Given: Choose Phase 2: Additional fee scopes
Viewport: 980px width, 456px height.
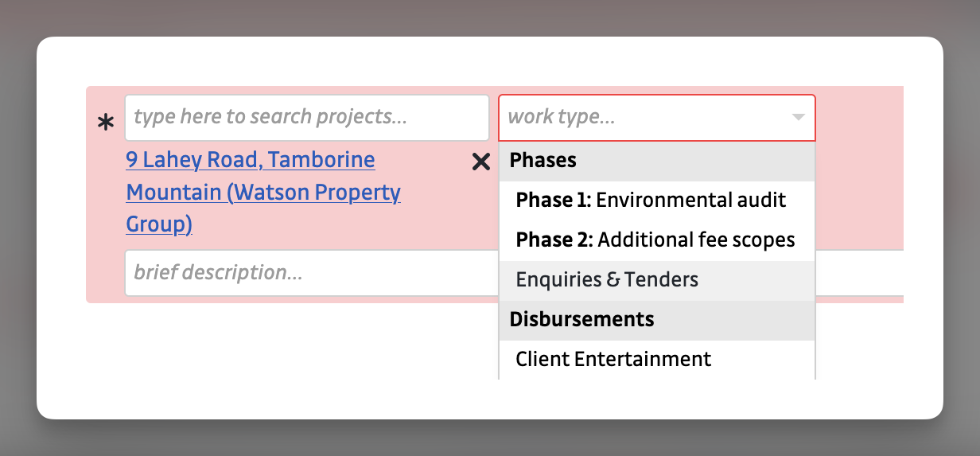Looking at the screenshot, I should tap(656, 240).
